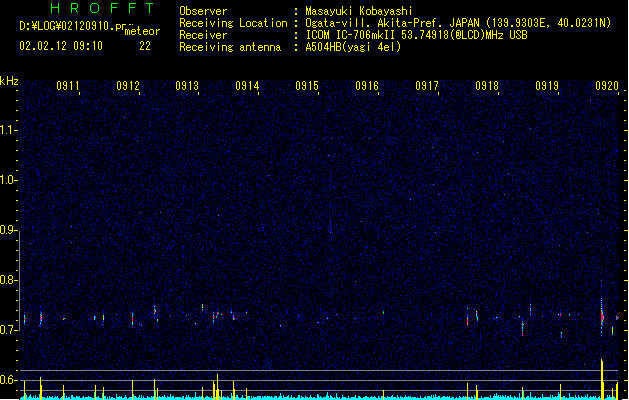Image resolution: width=629 pixels, height=400 pixels.
Task: Click the 'Observer' field label
Action: 203,11
